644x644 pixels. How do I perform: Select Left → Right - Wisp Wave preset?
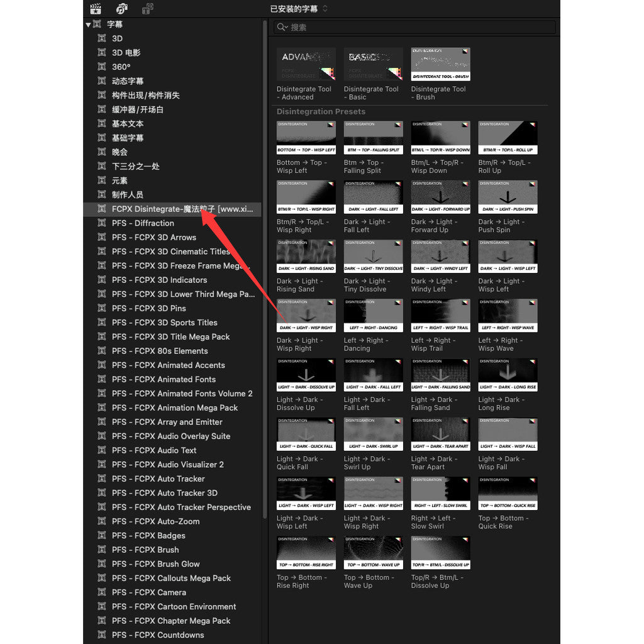pyautogui.click(x=508, y=316)
